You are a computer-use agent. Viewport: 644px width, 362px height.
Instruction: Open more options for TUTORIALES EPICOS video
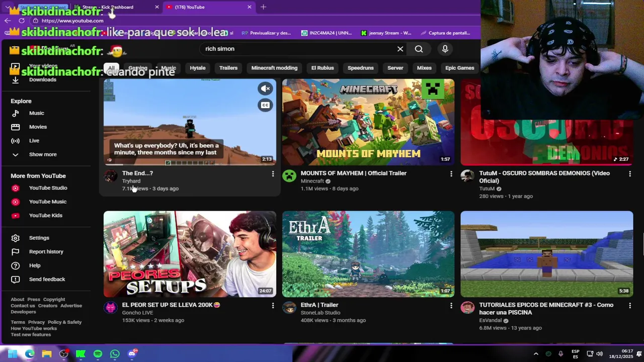click(629, 306)
